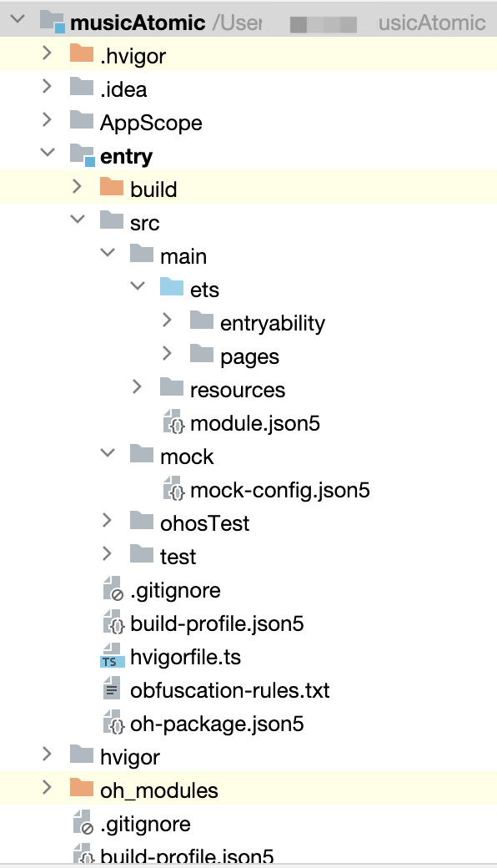Image resolution: width=497 pixels, height=868 pixels.
Task: Collapse the mock folder chevron
Action: click(x=108, y=453)
